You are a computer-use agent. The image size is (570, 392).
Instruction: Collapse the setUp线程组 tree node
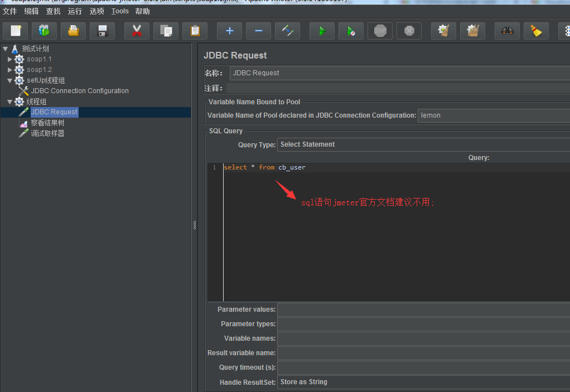tap(10, 80)
